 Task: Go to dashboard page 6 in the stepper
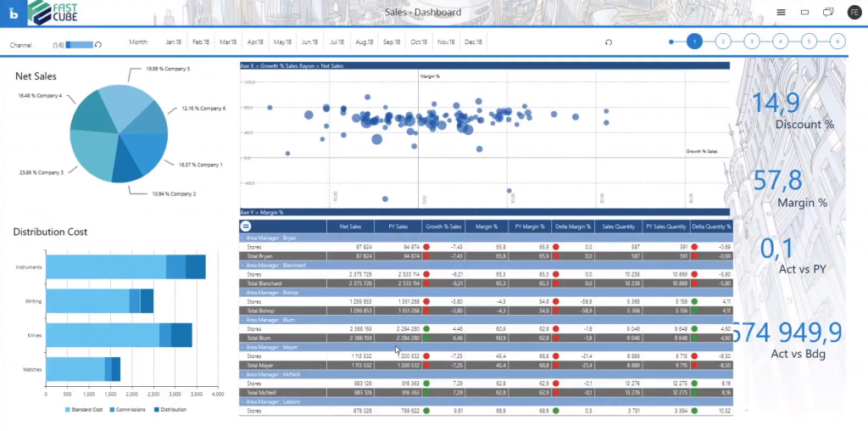pyautogui.click(x=837, y=41)
